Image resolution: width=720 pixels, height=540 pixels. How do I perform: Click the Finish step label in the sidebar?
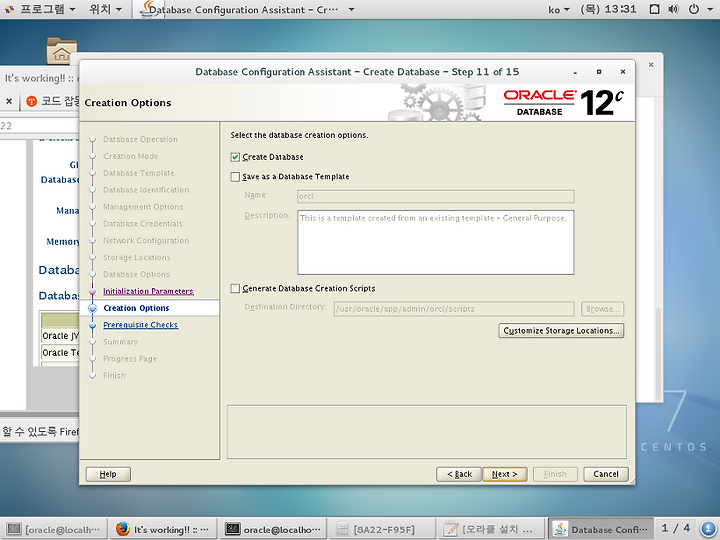[x=114, y=376]
